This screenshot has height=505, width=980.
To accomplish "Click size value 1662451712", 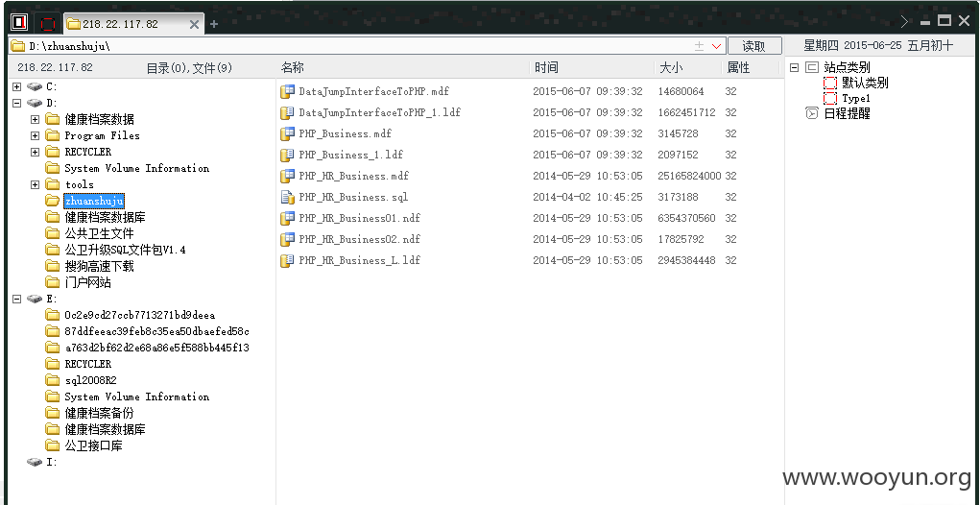I will [x=686, y=112].
